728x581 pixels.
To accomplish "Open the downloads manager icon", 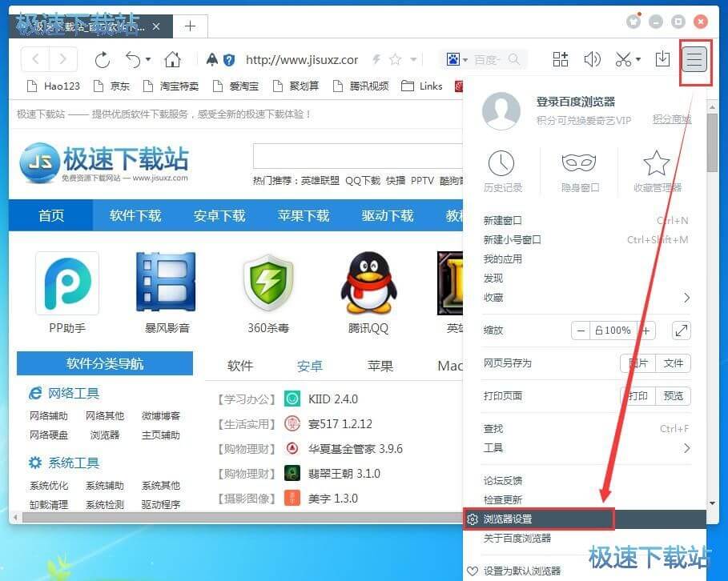I will tap(662, 59).
